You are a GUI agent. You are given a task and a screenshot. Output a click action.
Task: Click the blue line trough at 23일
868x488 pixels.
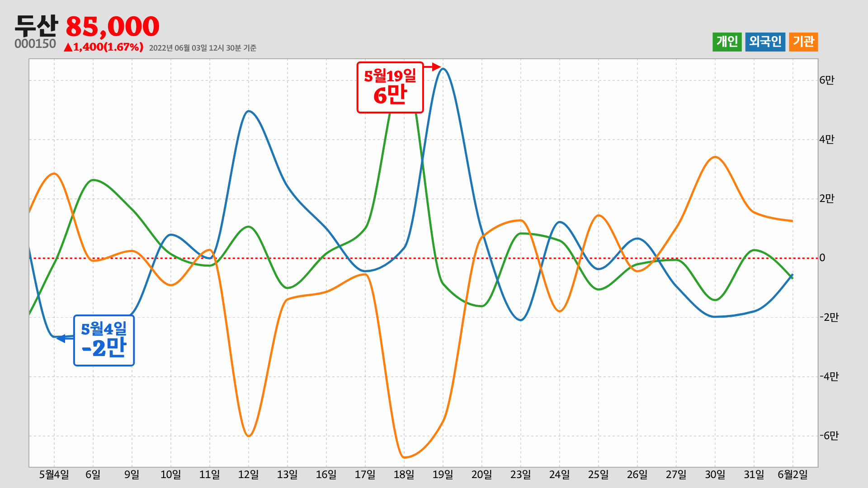click(x=521, y=320)
